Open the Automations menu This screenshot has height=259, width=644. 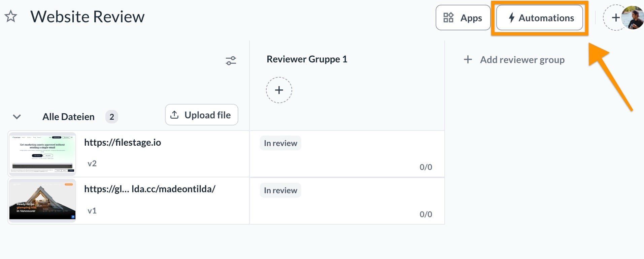[x=540, y=18]
